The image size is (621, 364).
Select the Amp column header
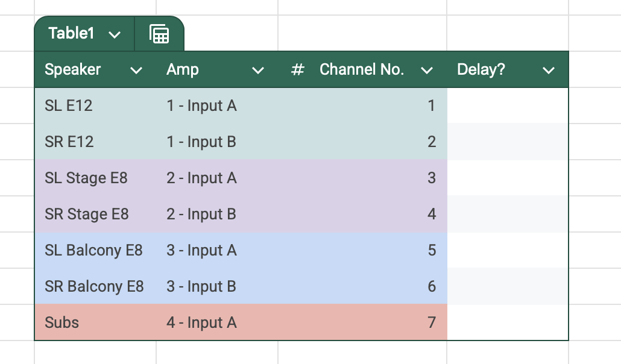[x=217, y=69]
